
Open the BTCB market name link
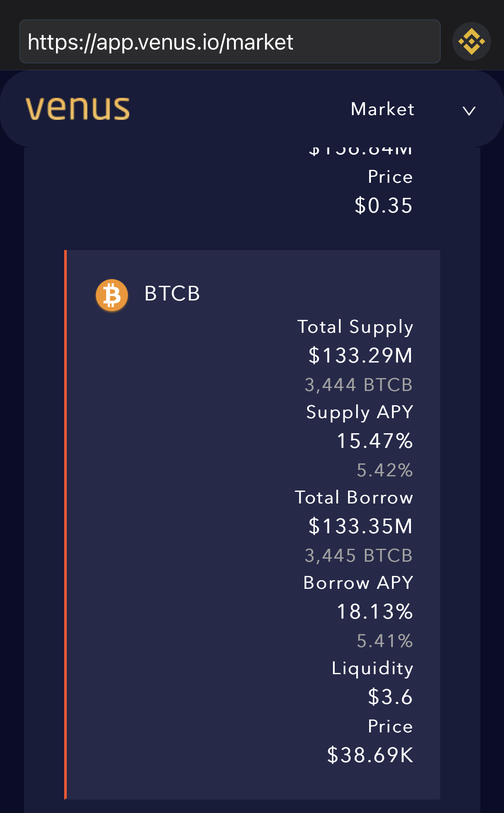tap(172, 294)
